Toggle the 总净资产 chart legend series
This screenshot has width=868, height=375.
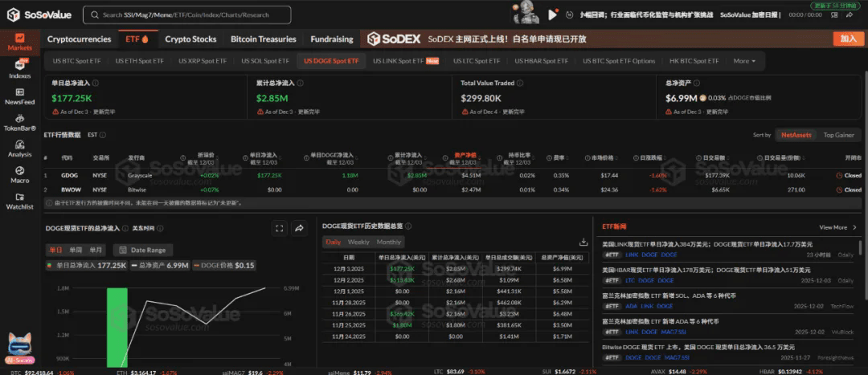pyautogui.click(x=160, y=266)
